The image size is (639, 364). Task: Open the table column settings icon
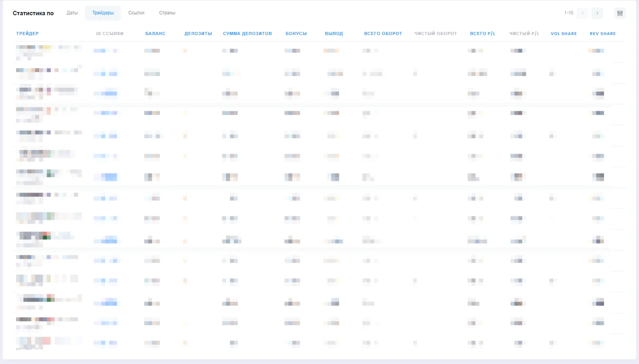coord(620,13)
